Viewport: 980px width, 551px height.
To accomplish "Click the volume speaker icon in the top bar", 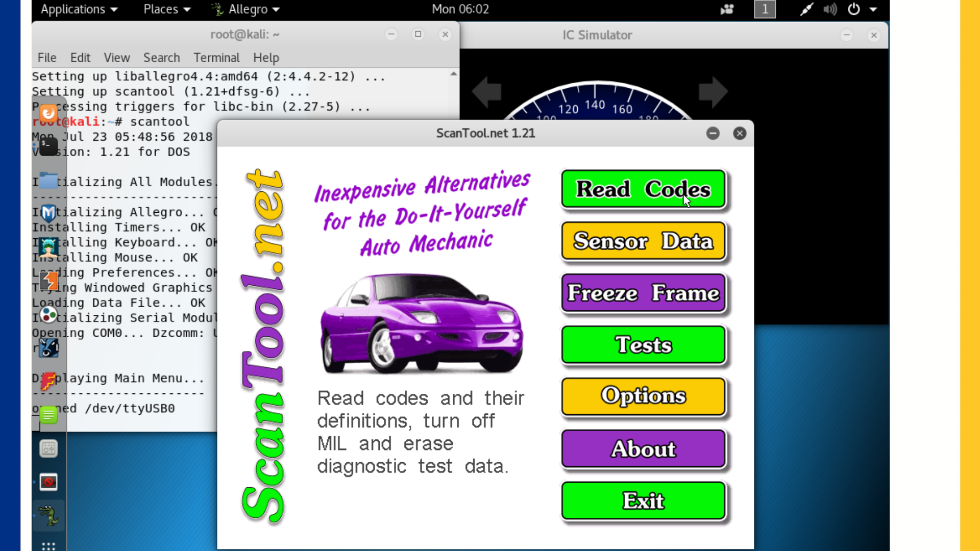I will (x=830, y=9).
